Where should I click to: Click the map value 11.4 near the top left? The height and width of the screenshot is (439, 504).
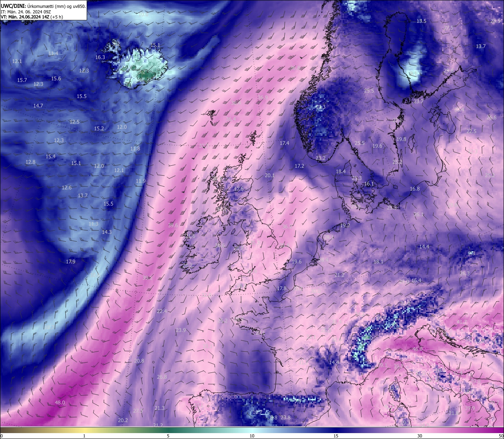point(53,53)
